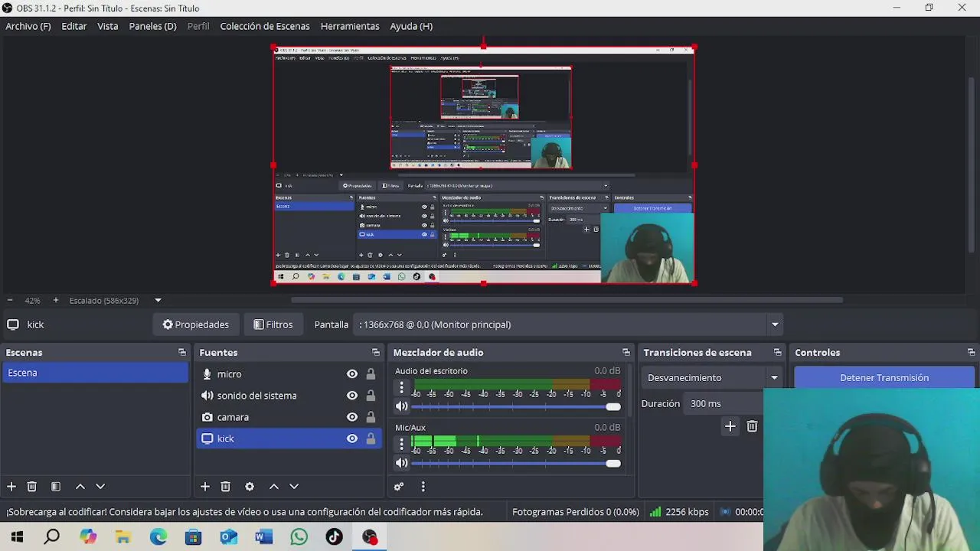Toggle the lock on the camara source
Viewport: 980px width, 551px height.
(371, 417)
